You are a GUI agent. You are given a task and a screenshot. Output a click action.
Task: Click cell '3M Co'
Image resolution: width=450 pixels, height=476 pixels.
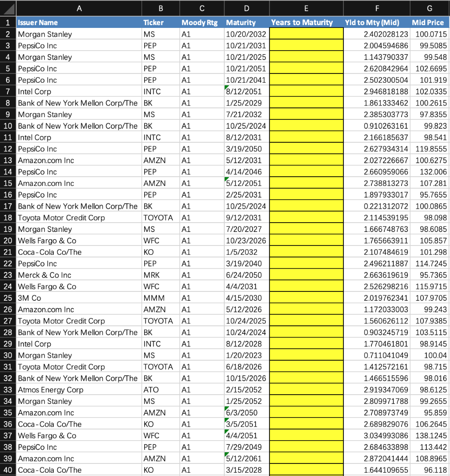[79, 298]
